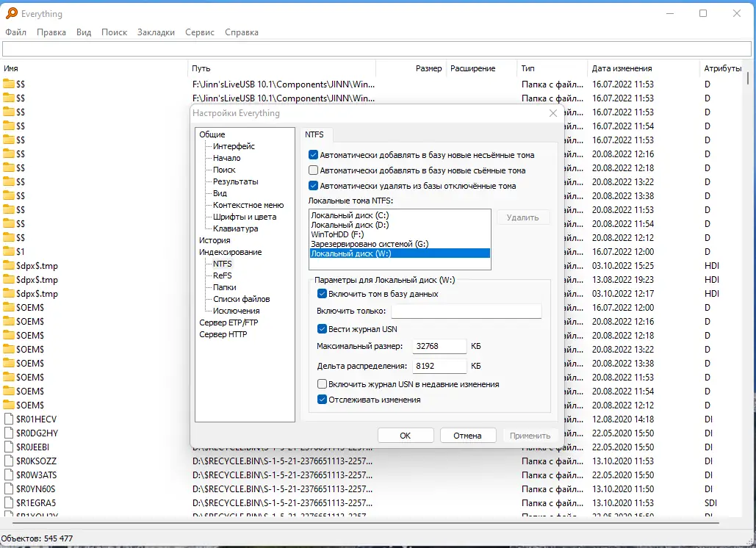756x548 pixels.
Task: Click file icon of $R0YN60S
Action: click(x=9, y=488)
